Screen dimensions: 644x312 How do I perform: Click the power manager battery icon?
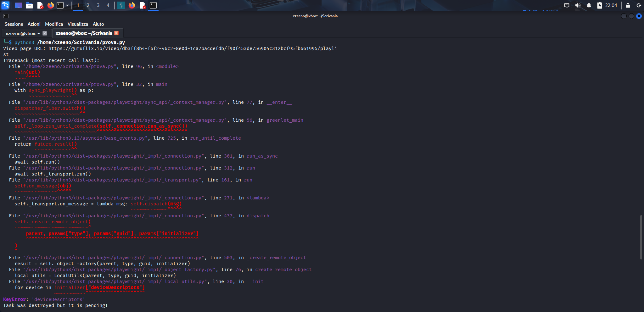(x=600, y=5)
